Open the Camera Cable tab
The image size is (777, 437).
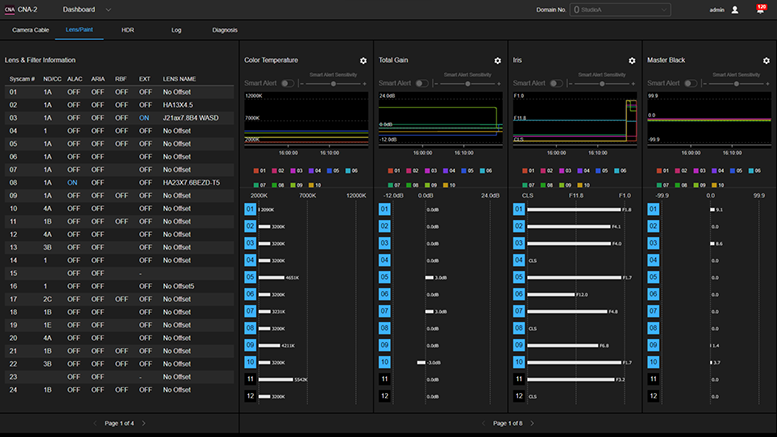30,30
